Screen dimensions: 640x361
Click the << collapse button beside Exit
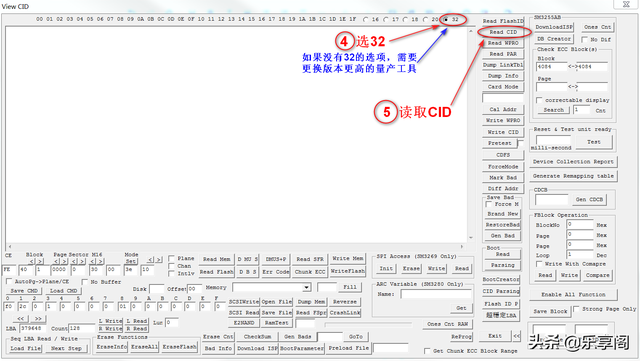(517, 336)
